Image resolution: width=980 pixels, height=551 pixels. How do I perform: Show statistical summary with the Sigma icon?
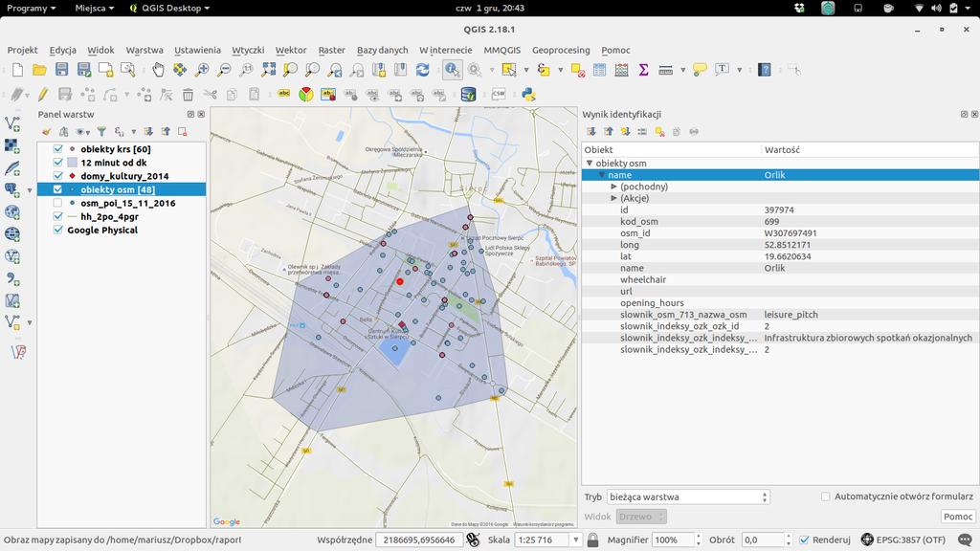643,70
